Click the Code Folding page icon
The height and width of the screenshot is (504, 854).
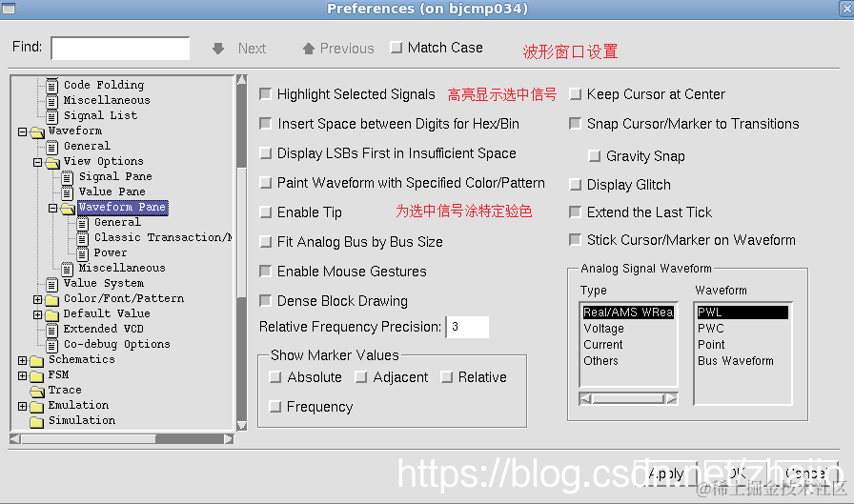(52, 86)
